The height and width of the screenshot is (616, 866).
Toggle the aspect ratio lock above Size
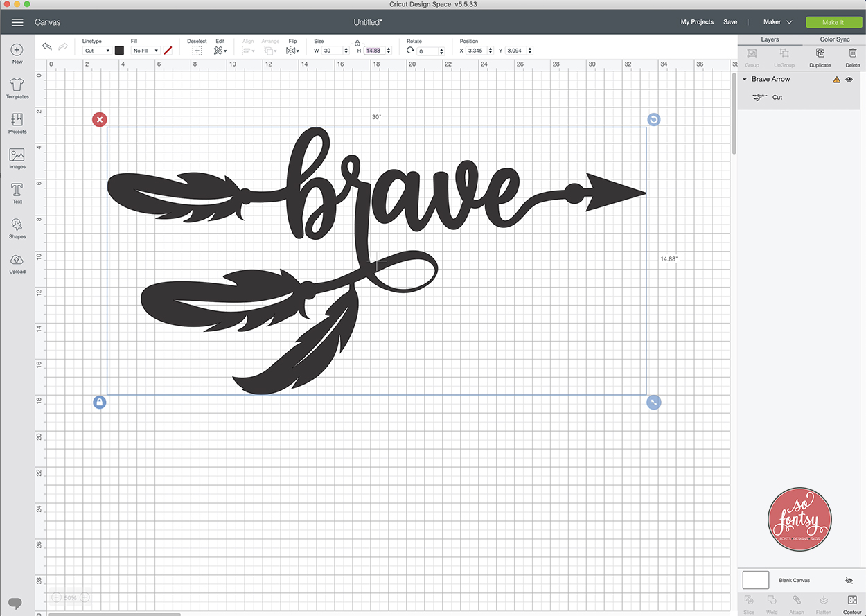click(357, 43)
